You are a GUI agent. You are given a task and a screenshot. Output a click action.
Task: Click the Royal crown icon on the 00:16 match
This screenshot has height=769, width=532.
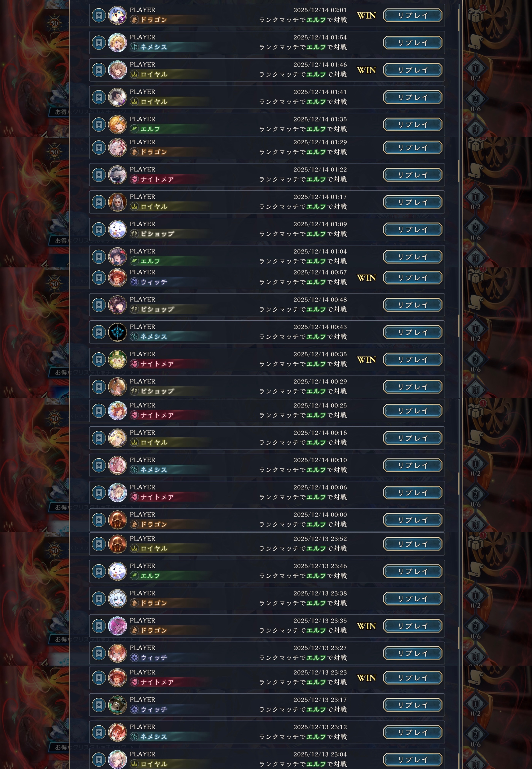click(134, 442)
